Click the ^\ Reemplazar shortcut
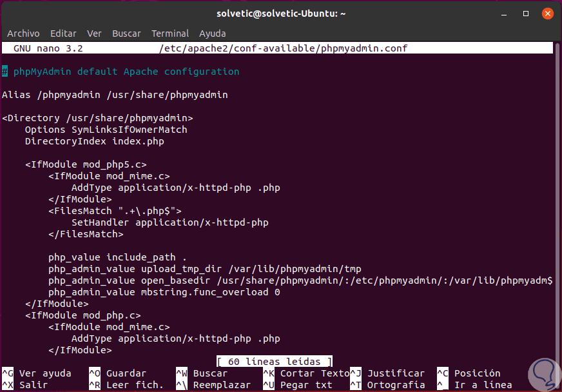This screenshot has height=392, width=562. [213, 385]
